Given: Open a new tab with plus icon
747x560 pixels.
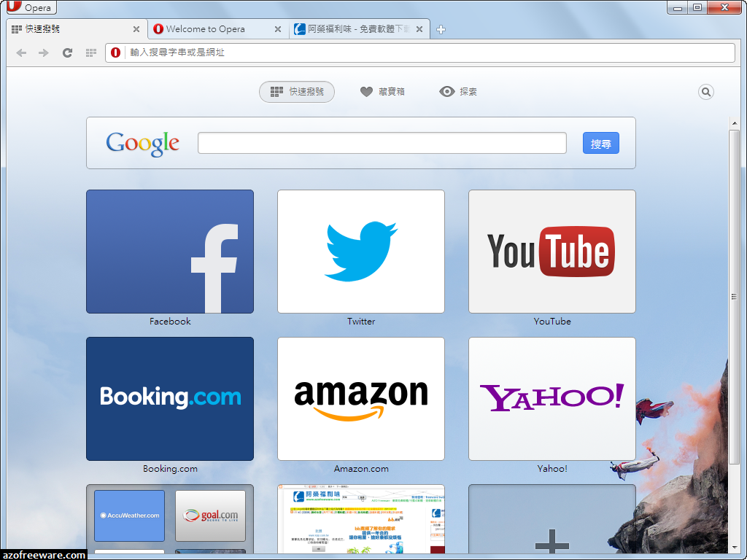Looking at the screenshot, I should 441,29.
